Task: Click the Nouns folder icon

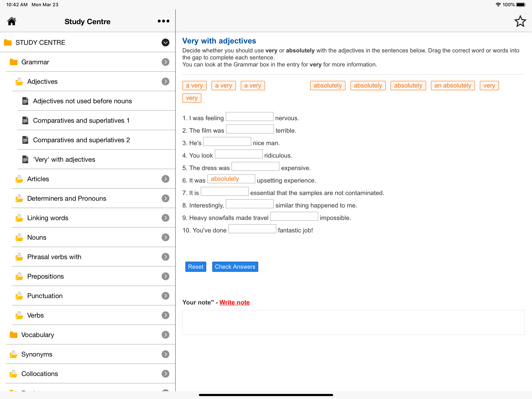Action: [19, 237]
